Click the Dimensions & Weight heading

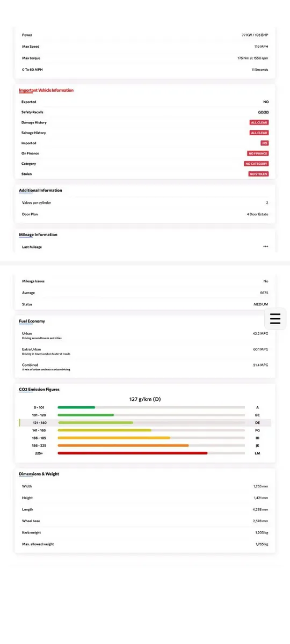[39, 474]
